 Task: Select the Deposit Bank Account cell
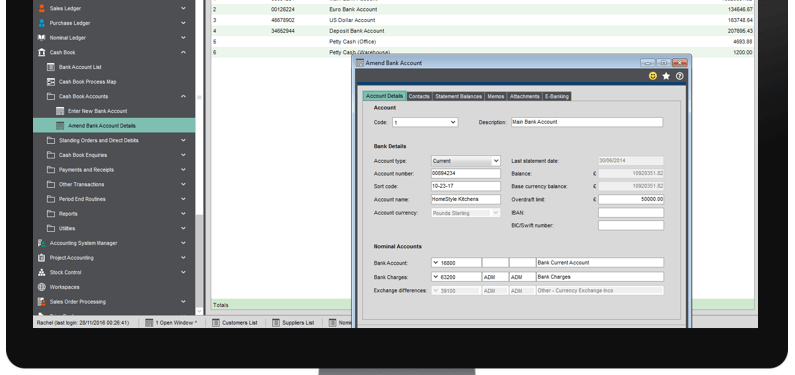coord(357,31)
